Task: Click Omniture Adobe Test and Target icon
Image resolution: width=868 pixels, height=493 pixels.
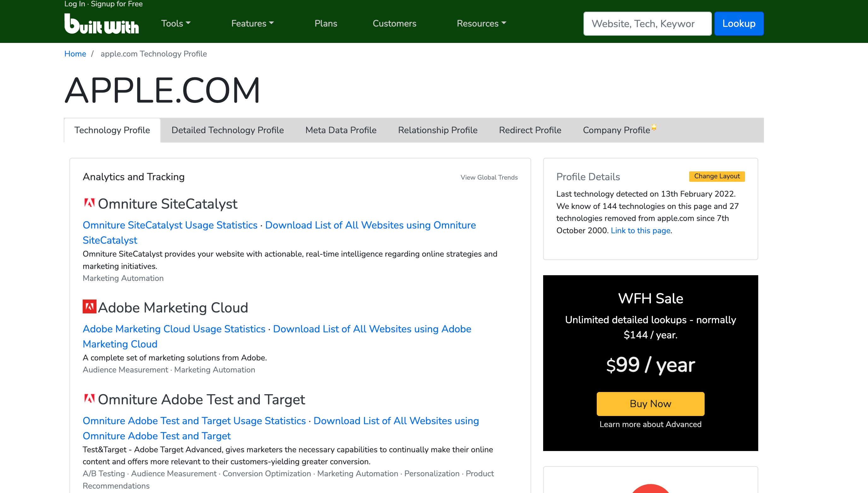Action: tap(89, 399)
